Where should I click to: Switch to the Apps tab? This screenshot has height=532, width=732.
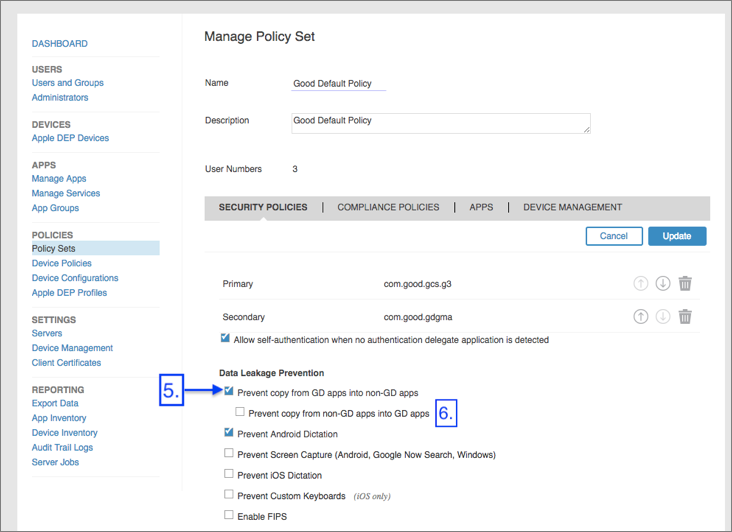pyautogui.click(x=481, y=208)
